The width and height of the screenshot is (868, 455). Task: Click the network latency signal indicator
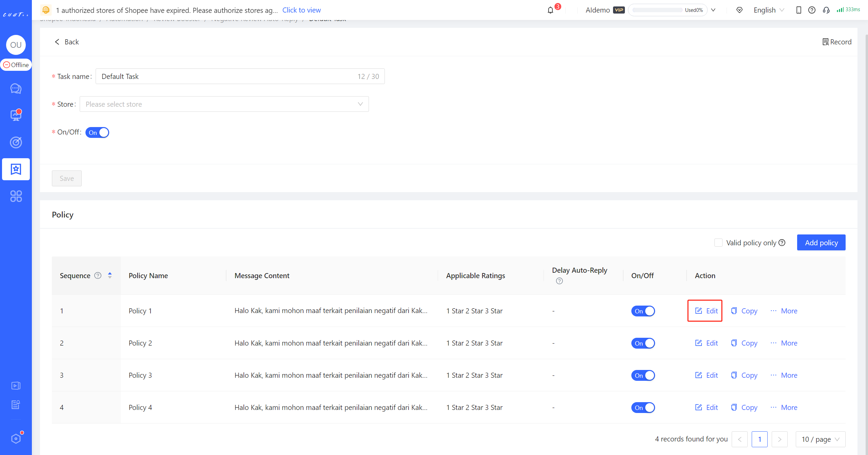(848, 10)
